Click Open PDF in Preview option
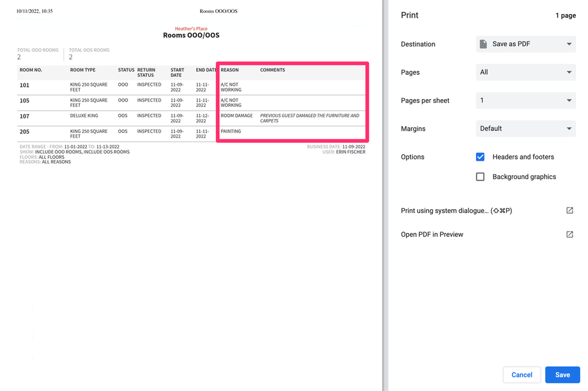Screen dimensions: 588x391 (432, 234)
